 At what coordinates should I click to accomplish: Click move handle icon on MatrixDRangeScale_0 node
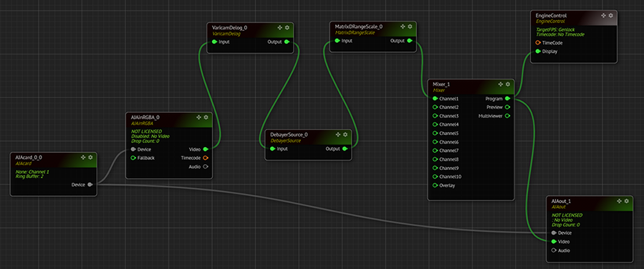click(403, 27)
